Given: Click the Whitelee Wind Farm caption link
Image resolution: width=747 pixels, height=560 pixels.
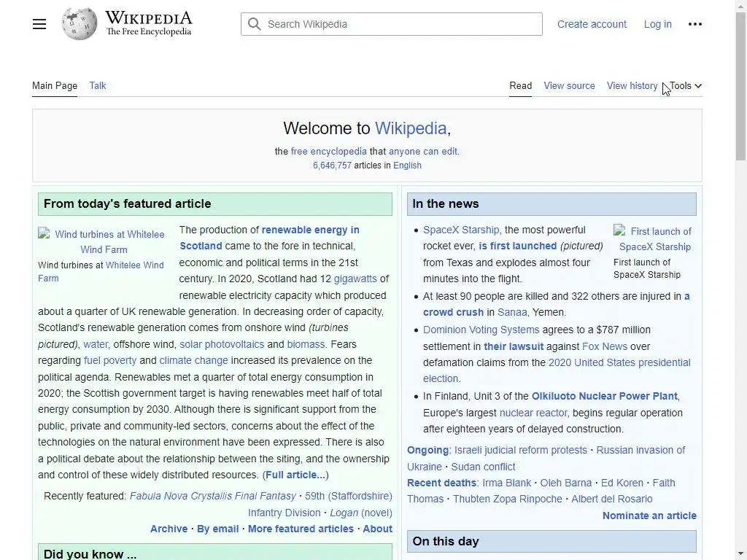Looking at the screenshot, I should (101, 271).
